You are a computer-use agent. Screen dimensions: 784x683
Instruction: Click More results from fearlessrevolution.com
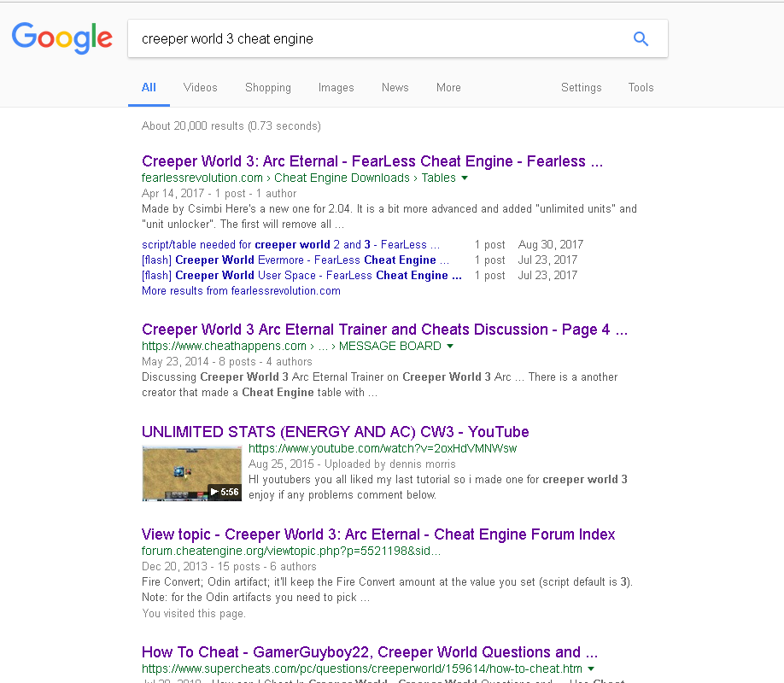[241, 290]
